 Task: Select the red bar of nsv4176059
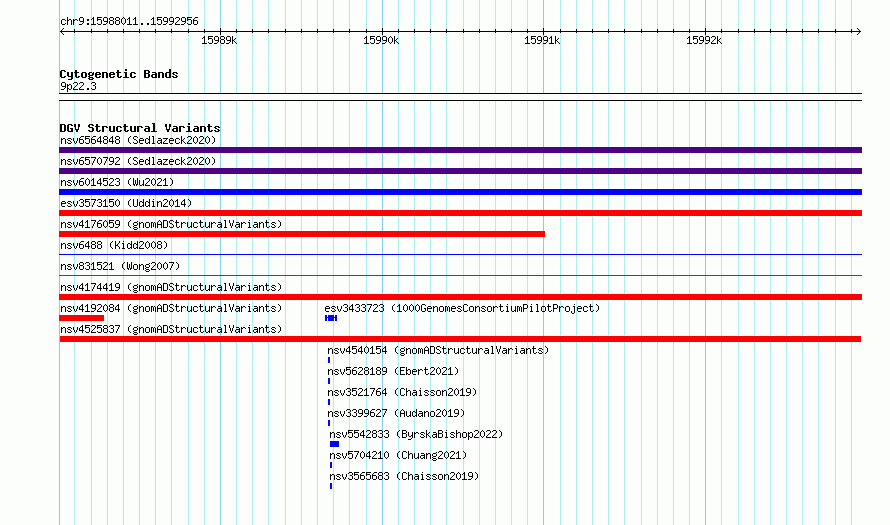pos(302,234)
